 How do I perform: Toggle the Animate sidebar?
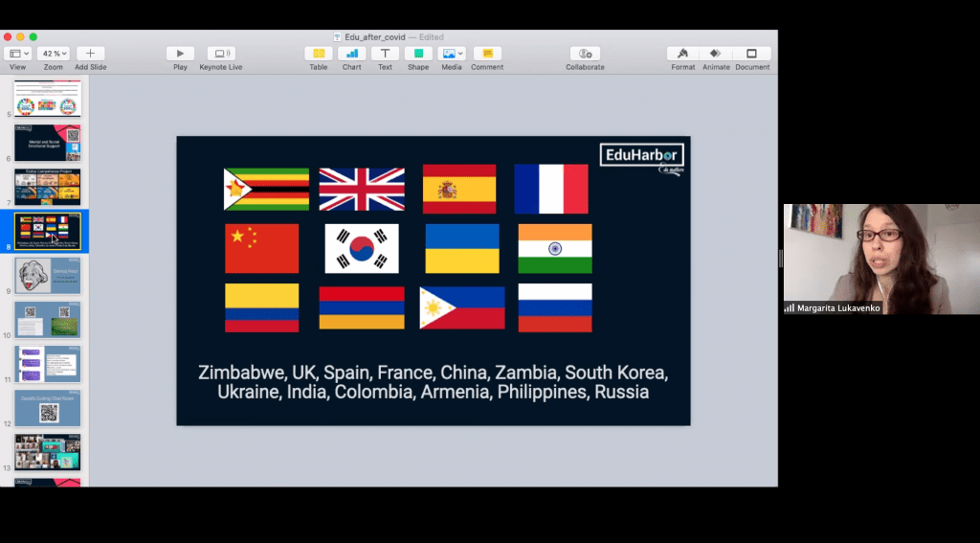click(x=716, y=54)
